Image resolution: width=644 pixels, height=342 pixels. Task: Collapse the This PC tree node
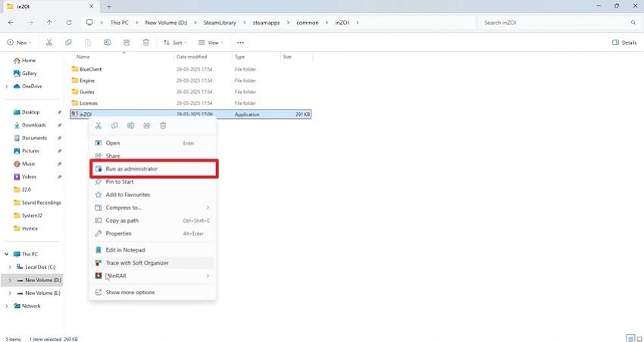7,254
